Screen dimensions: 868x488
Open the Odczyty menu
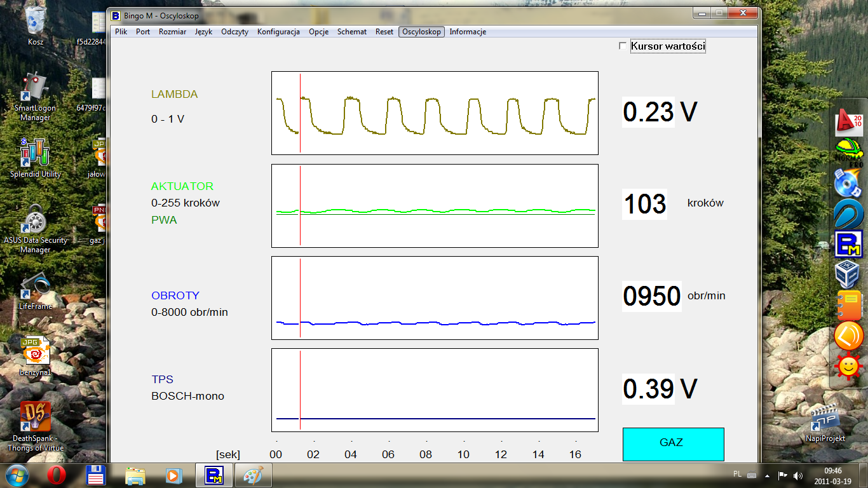234,32
